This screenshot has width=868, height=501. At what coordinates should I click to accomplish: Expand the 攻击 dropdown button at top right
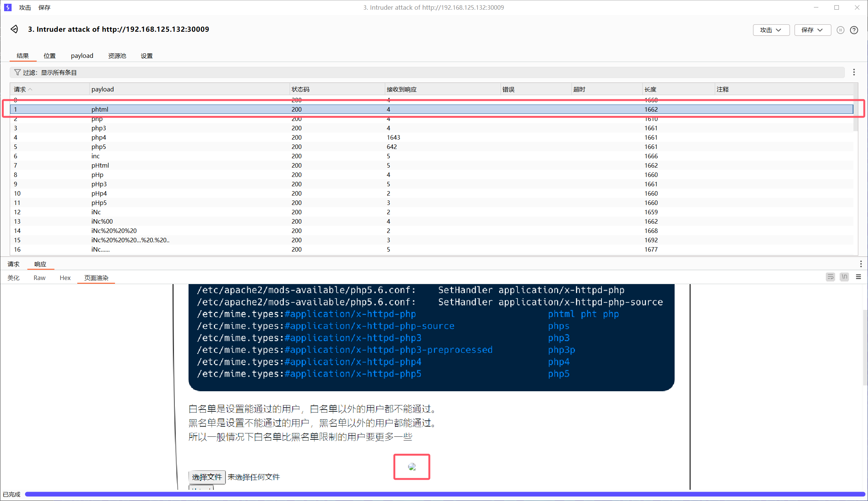pos(771,30)
